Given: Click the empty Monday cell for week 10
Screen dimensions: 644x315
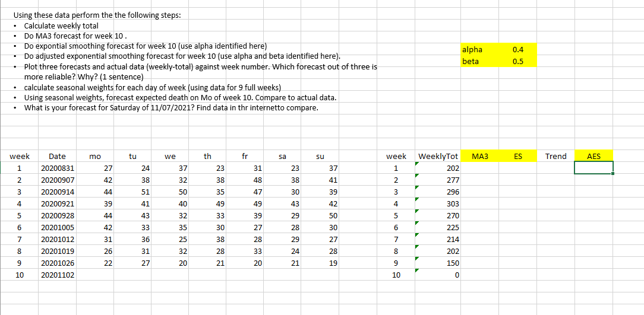Looking at the screenshot, I should pos(95,275).
